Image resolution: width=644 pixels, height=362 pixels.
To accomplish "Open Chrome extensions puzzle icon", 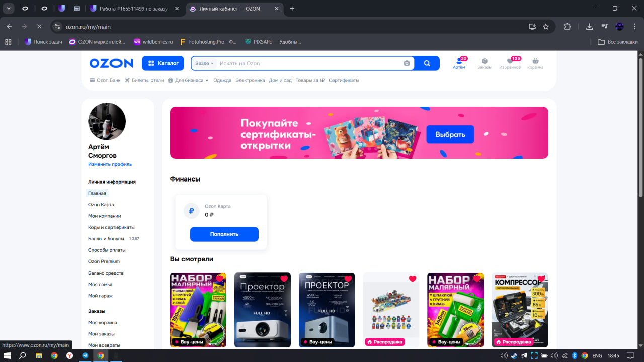I will [568, 27].
